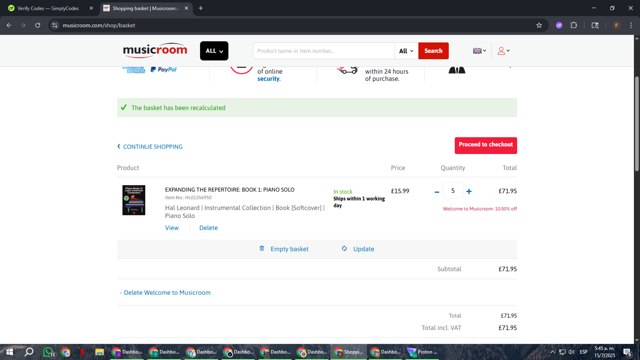640x360 pixels.
Task: Open Windows taskbar search
Action: click(29, 352)
